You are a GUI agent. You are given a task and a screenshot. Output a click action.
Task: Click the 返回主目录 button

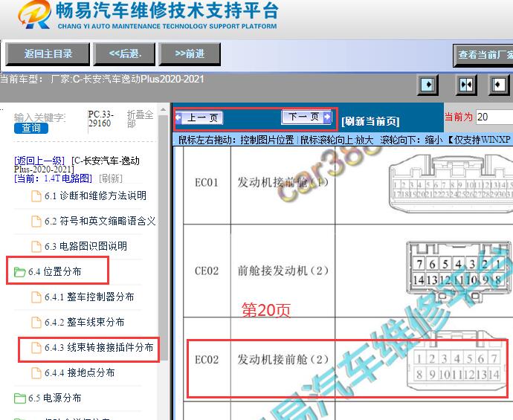[48, 54]
